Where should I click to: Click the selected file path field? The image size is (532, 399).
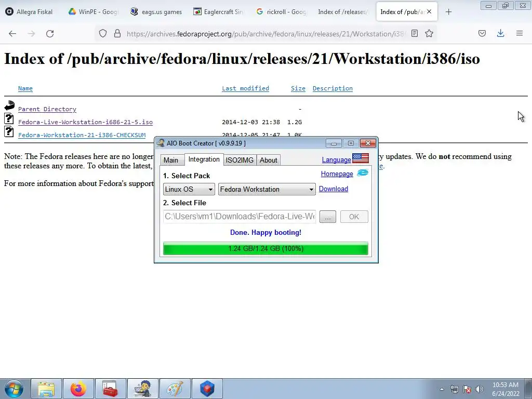click(x=240, y=217)
